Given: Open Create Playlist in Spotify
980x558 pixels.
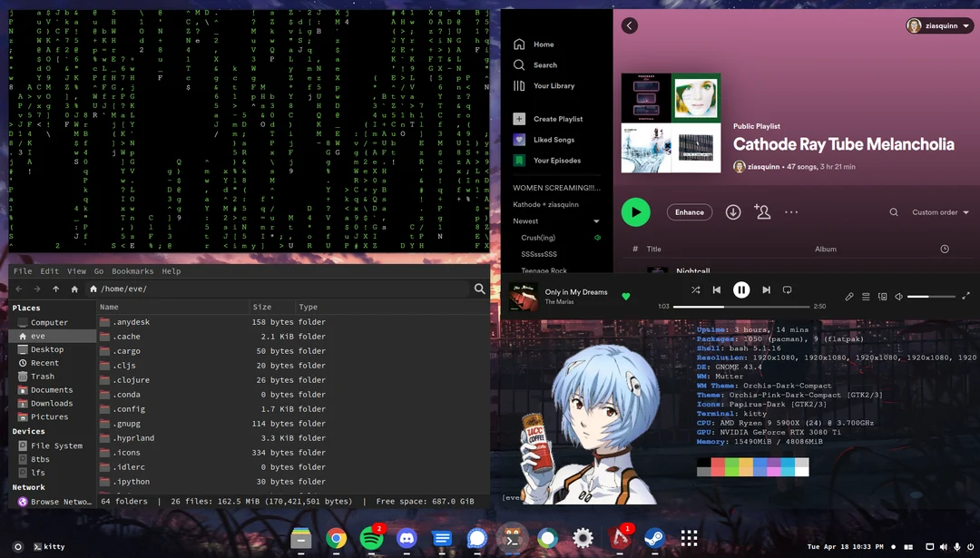Looking at the screenshot, I should pyautogui.click(x=559, y=118).
